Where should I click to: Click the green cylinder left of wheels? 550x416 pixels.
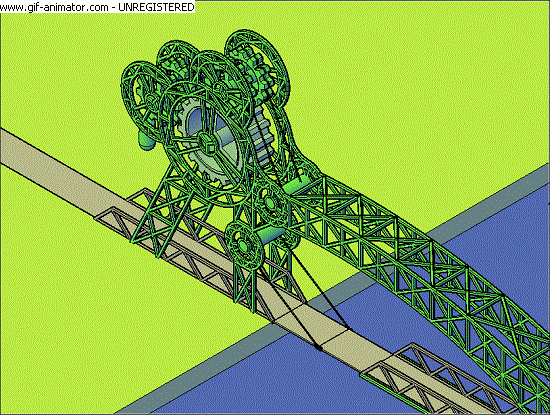[146, 141]
